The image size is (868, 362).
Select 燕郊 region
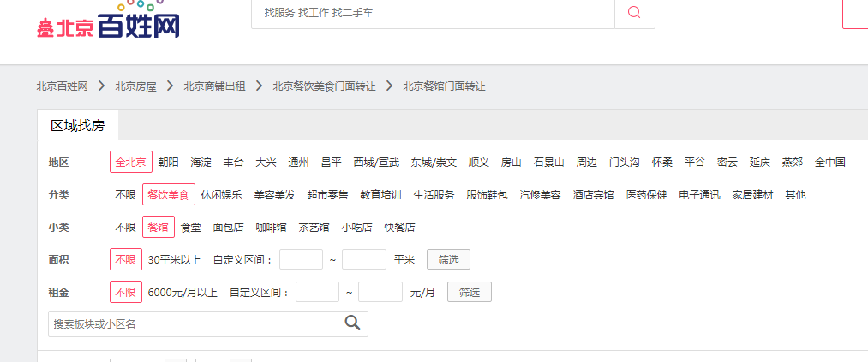793,163
